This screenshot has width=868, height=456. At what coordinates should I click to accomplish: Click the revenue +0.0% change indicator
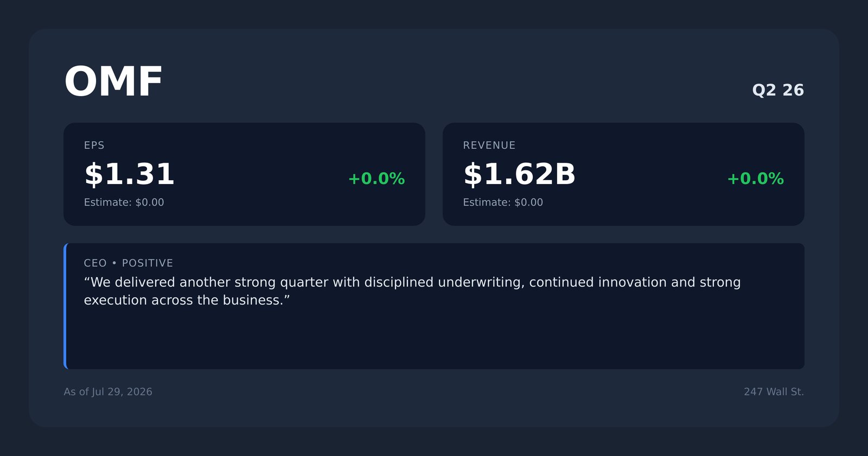pos(755,179)
